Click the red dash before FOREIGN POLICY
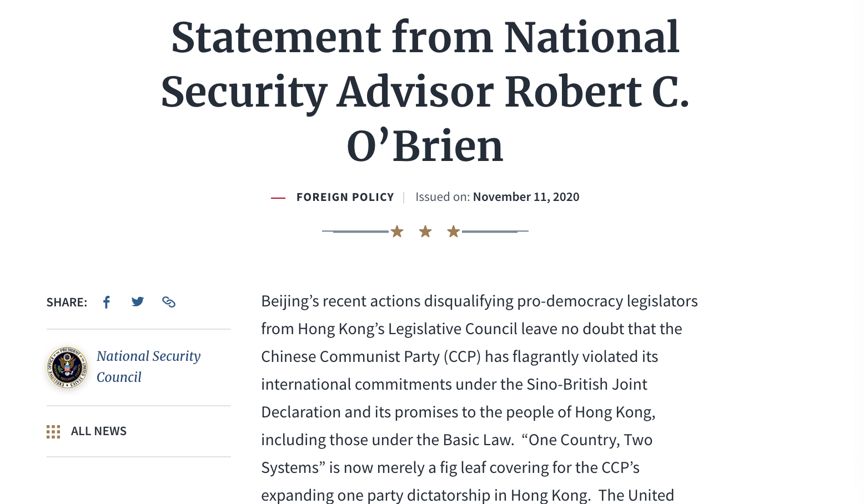 [278, 198]
